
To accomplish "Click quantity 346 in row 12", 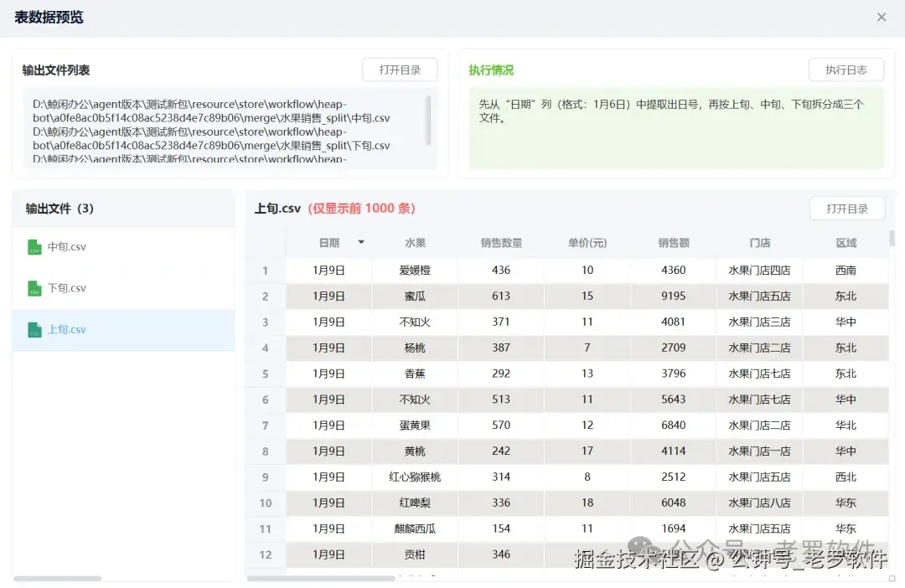I will pyautogui.click(x=501, y=554).
